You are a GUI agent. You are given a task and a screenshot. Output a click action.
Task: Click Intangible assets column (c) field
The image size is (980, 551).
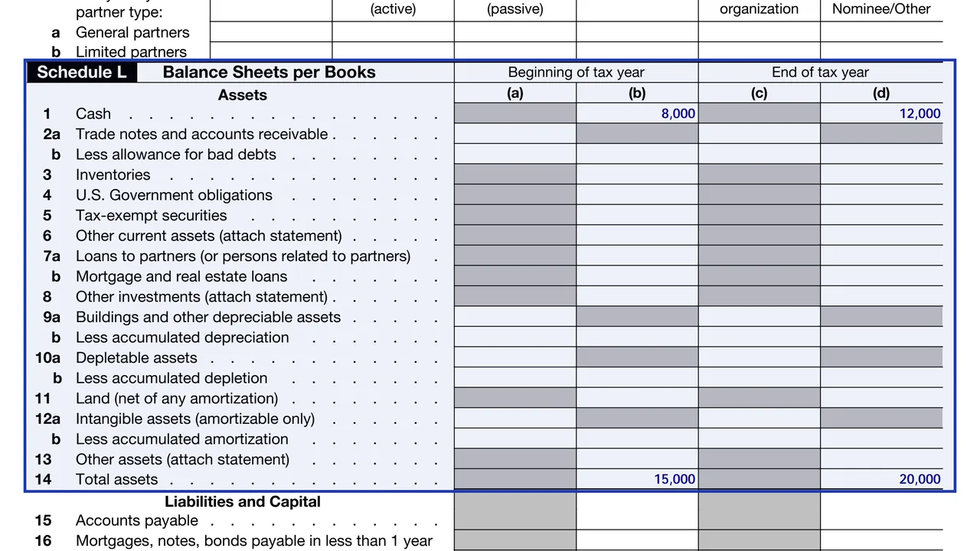pyautogui.click(x=759, y=419)
